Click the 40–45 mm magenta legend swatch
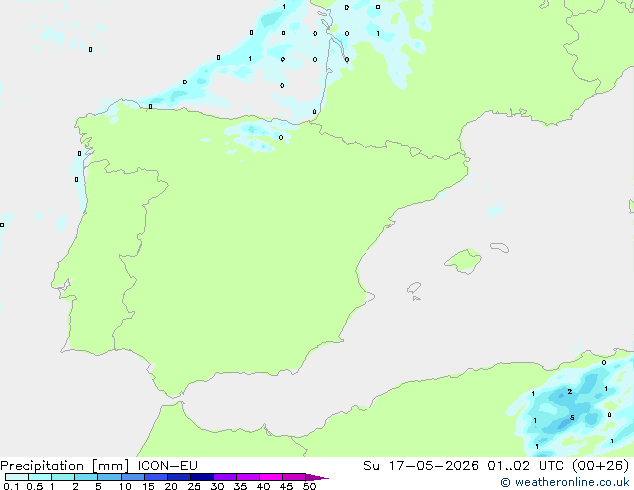 271,477
